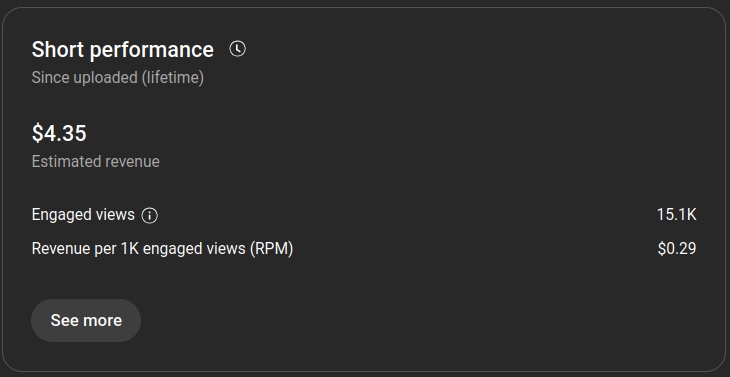Screen dimensions: 730x377
Task: Click the Engaged views label
Action: [83, 215]
